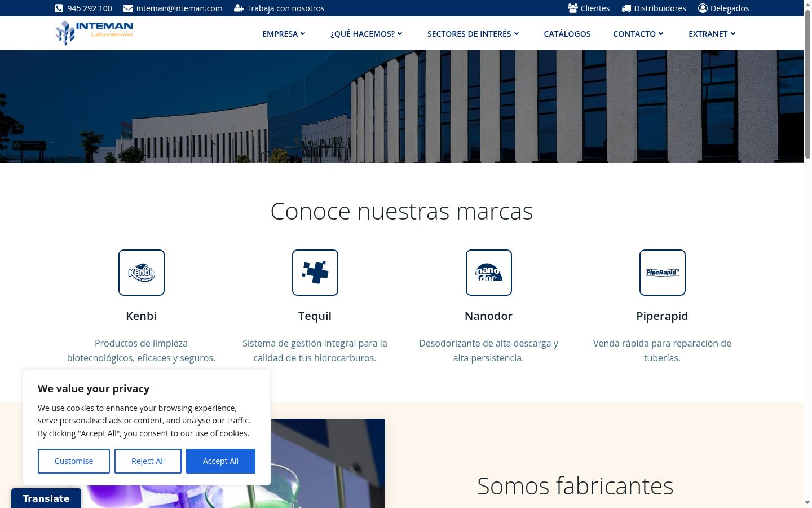Image resolution: width=812 pixels, height=508 pixels.
Task: Expand the SECTORES DE INTERÉS chevron
Action: [x=517, y=34]
